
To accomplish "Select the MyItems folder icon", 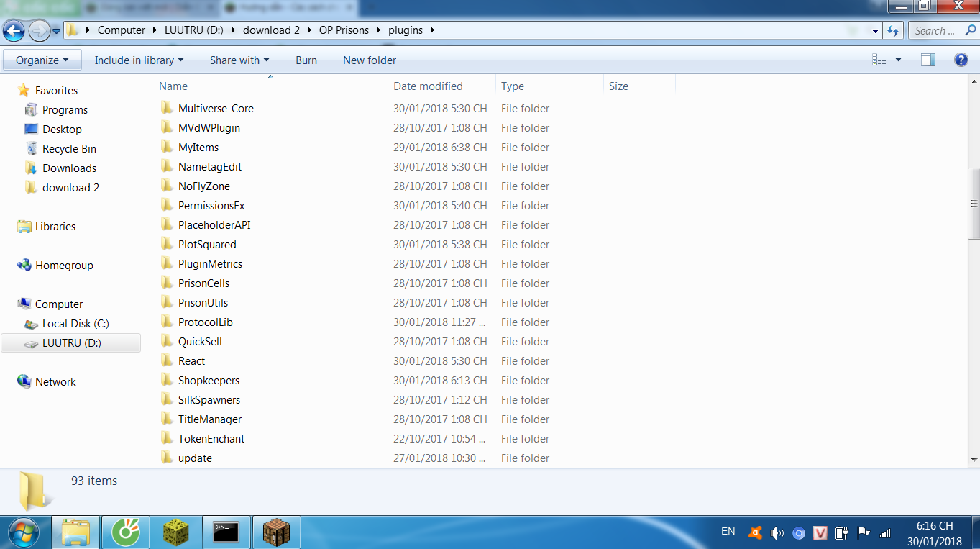I will click(x=167, y=147).
